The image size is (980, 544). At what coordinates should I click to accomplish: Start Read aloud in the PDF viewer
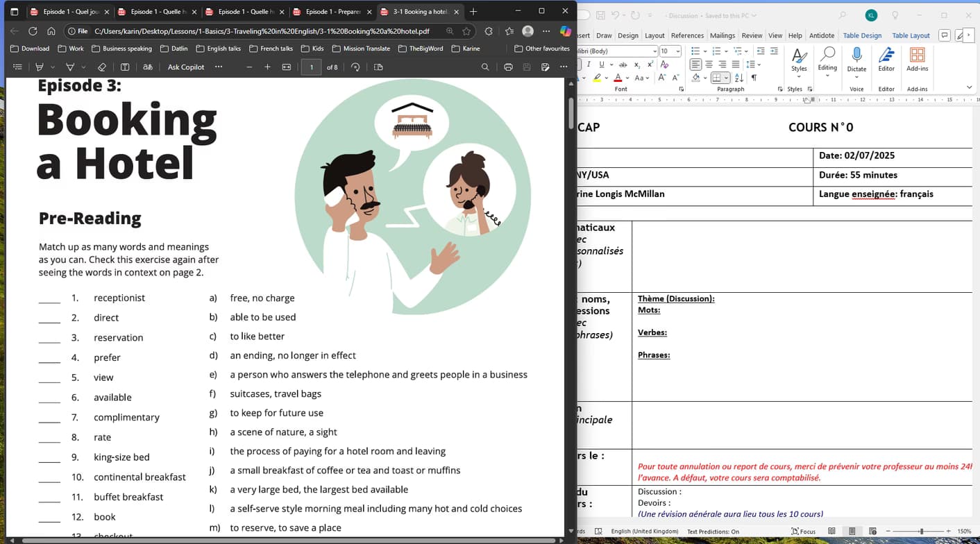[147, 67]
